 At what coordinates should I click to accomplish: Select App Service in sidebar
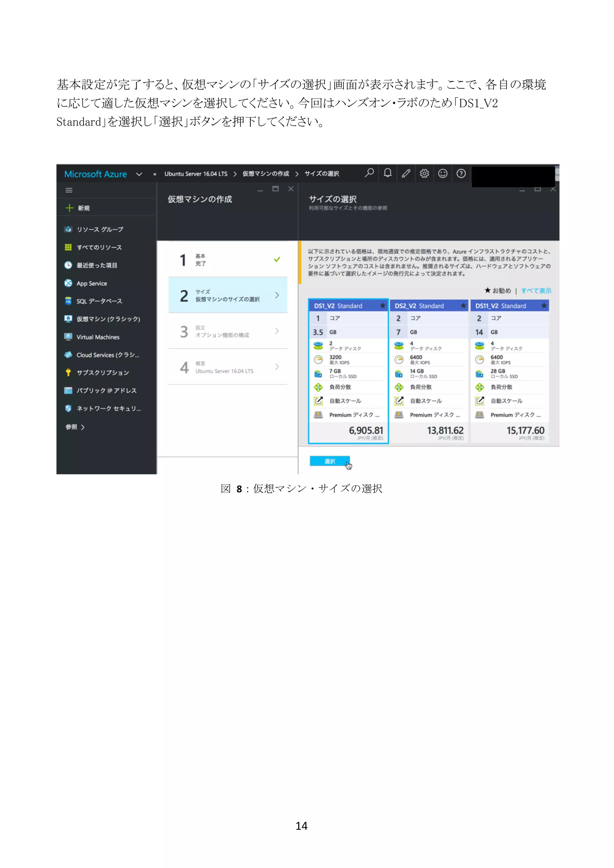91,283
